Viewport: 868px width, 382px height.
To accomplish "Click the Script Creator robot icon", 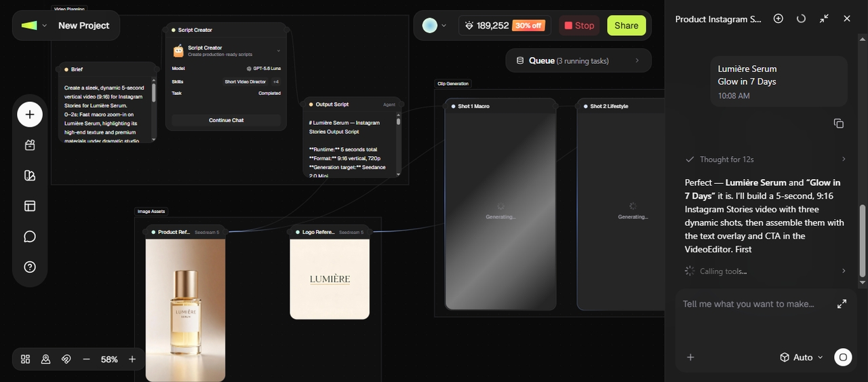I will [178, 51].
